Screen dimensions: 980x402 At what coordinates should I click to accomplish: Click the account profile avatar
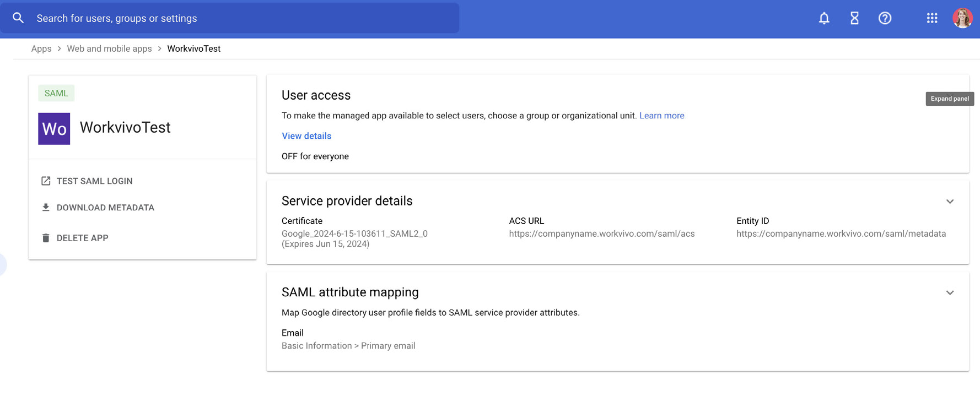(962, 18)
